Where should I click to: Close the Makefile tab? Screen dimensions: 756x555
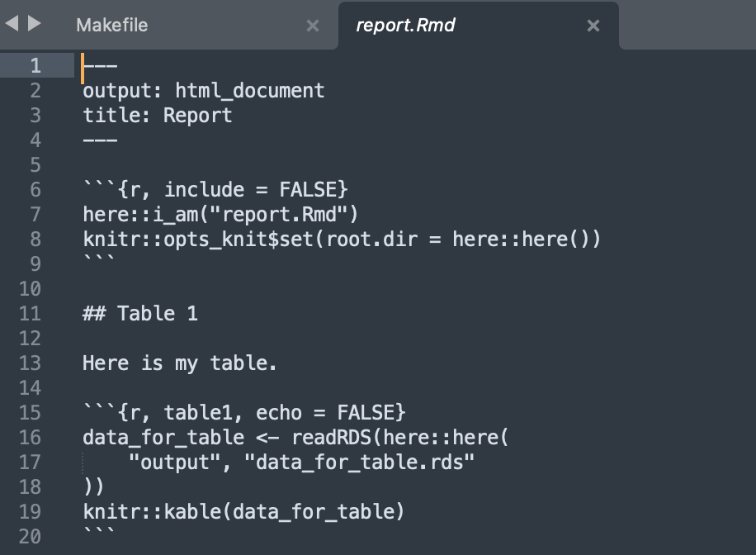pyautogui.click(x=313, y=26)
